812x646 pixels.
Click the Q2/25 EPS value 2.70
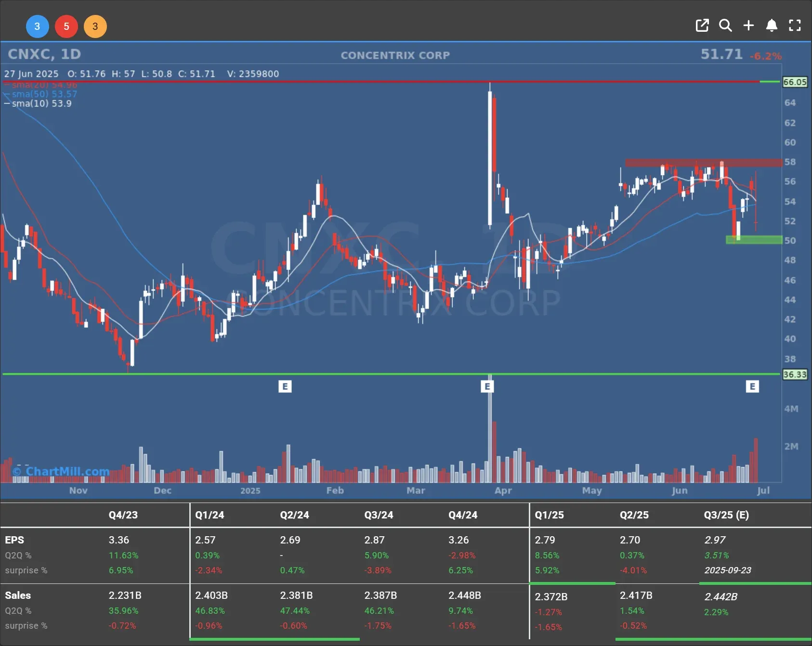click(x=630, y=540)
